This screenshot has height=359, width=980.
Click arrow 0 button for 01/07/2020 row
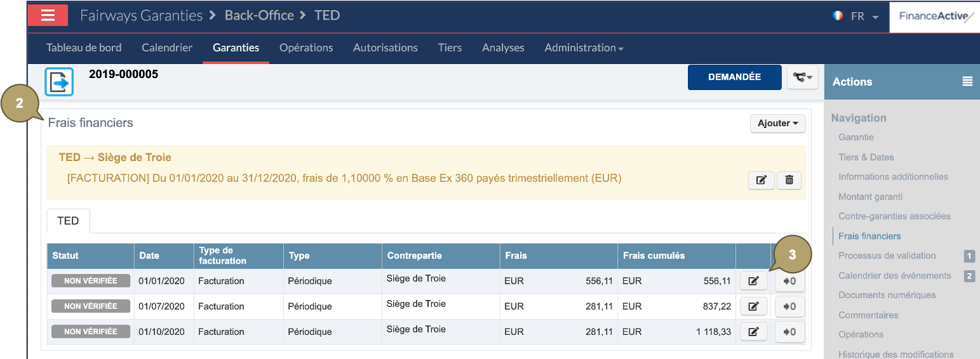pyautogui.click(x=789, y=306)
